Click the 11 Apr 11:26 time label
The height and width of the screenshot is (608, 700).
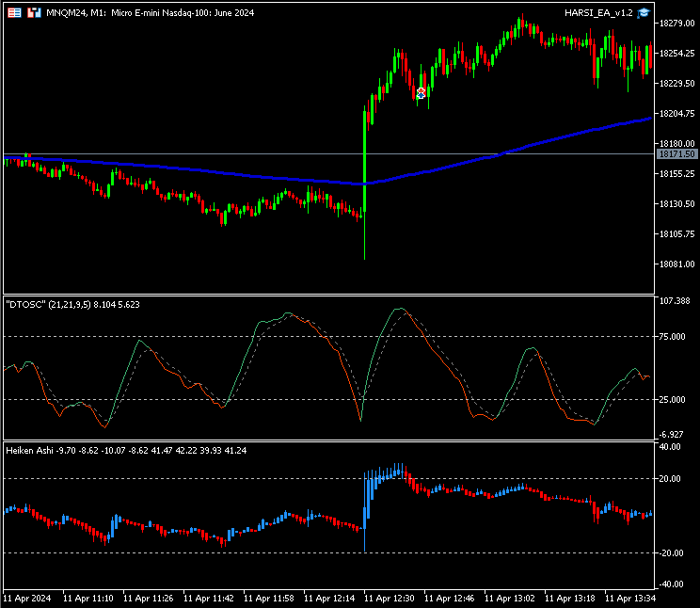(149, 599)
